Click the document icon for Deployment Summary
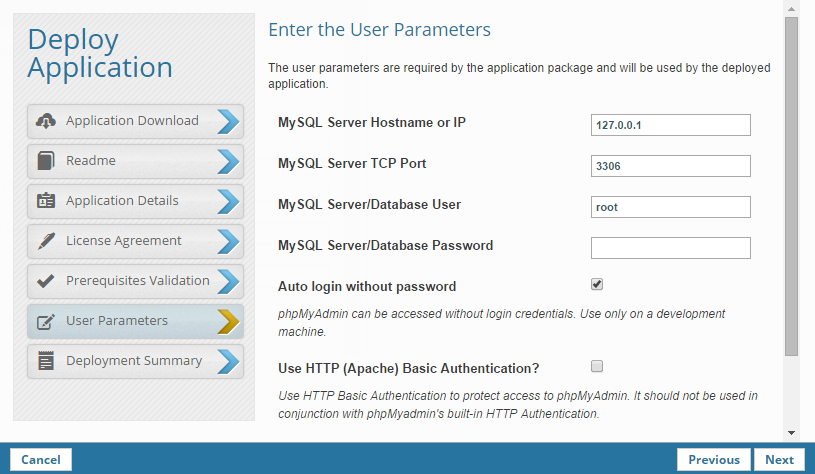 coord(45,361)
